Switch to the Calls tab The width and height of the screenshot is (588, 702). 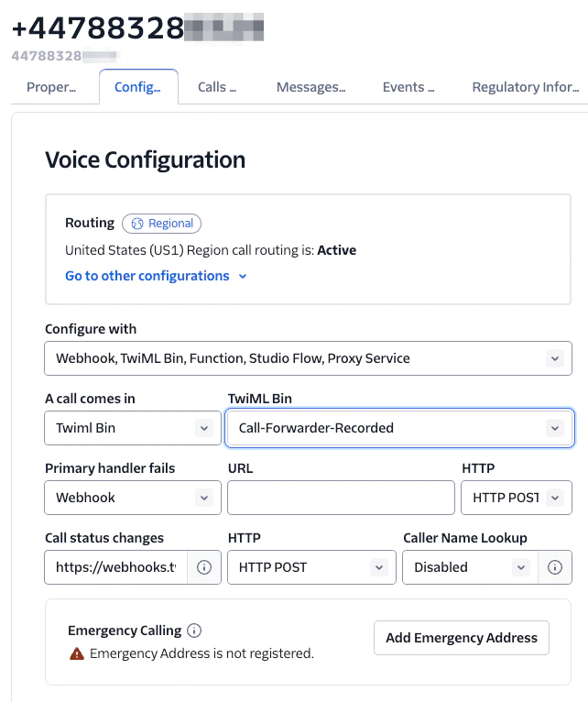[217, 87]
